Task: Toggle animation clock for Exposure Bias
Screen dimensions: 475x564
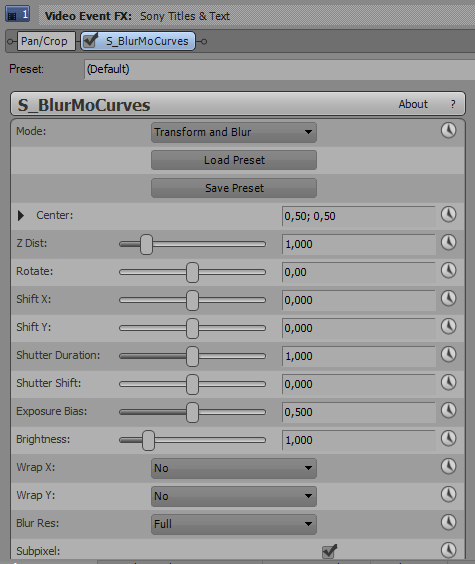Action: coord(448,410)
